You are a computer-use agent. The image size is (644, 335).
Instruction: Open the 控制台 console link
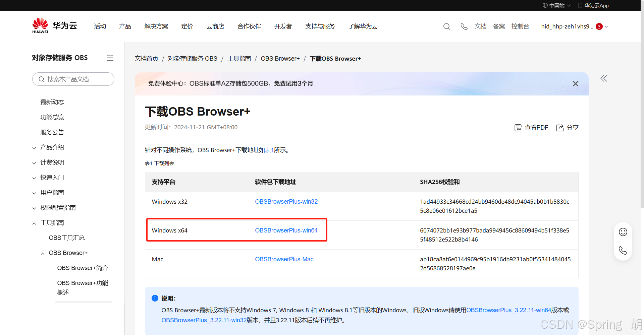[520, 26]
